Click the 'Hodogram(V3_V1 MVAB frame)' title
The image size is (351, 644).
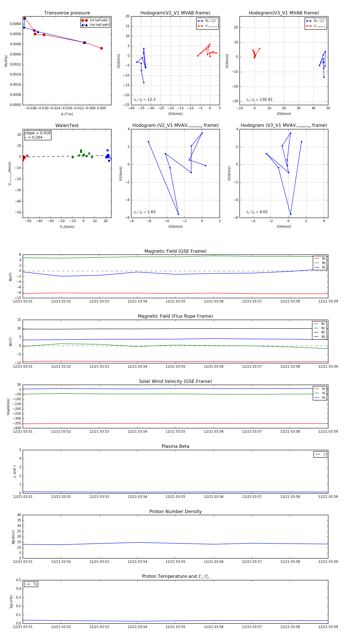point(284,13)
